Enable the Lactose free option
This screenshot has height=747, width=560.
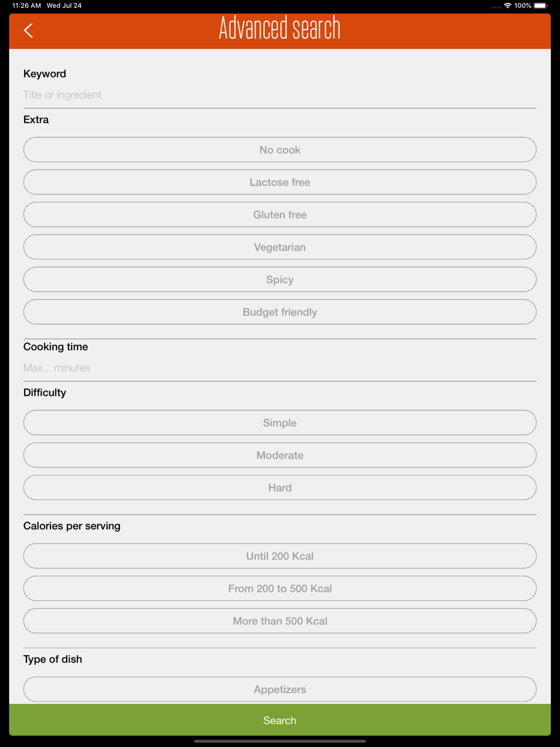click(280, 182)
